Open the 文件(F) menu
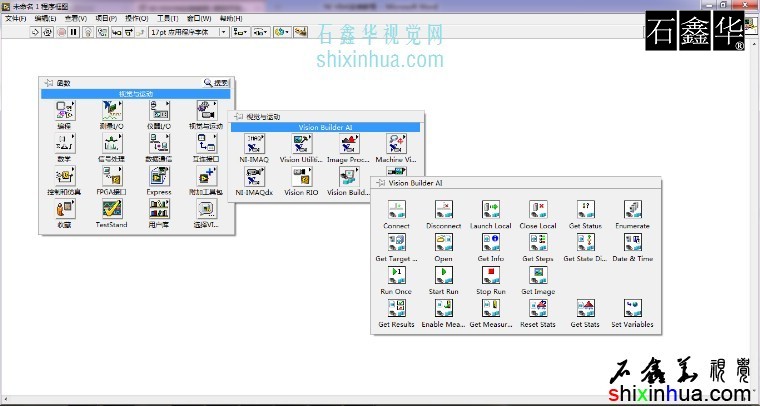The image size is (760, 406). [x=16, y=18]
